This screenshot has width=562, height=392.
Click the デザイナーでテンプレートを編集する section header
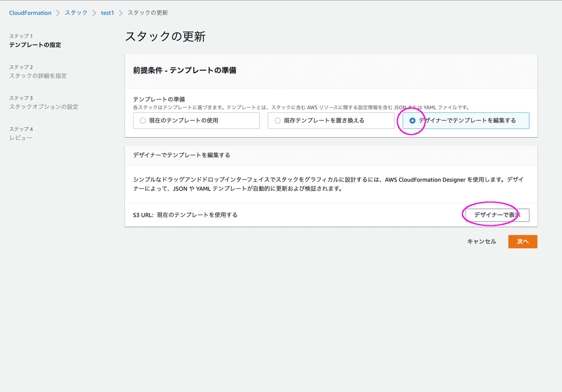tap(182, 155)
